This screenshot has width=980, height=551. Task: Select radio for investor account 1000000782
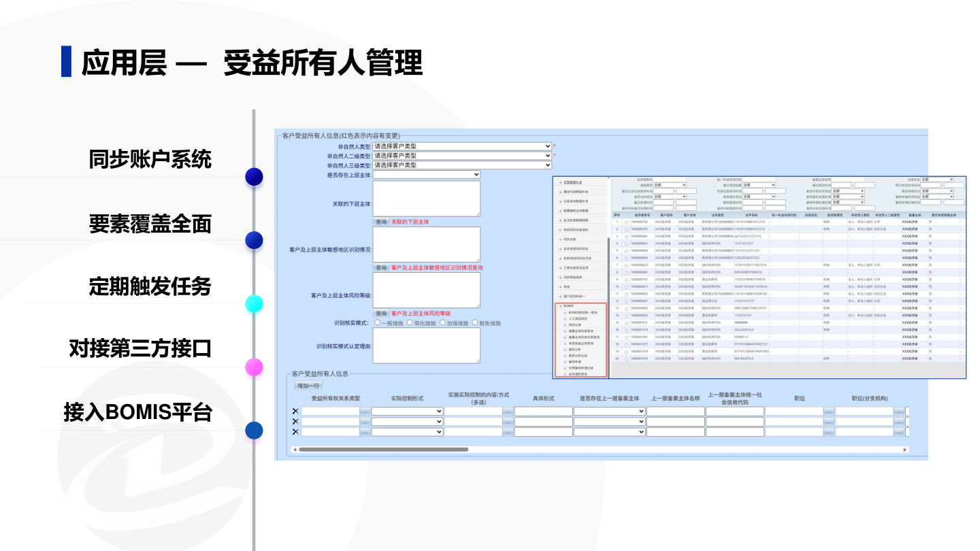point(626,222)
